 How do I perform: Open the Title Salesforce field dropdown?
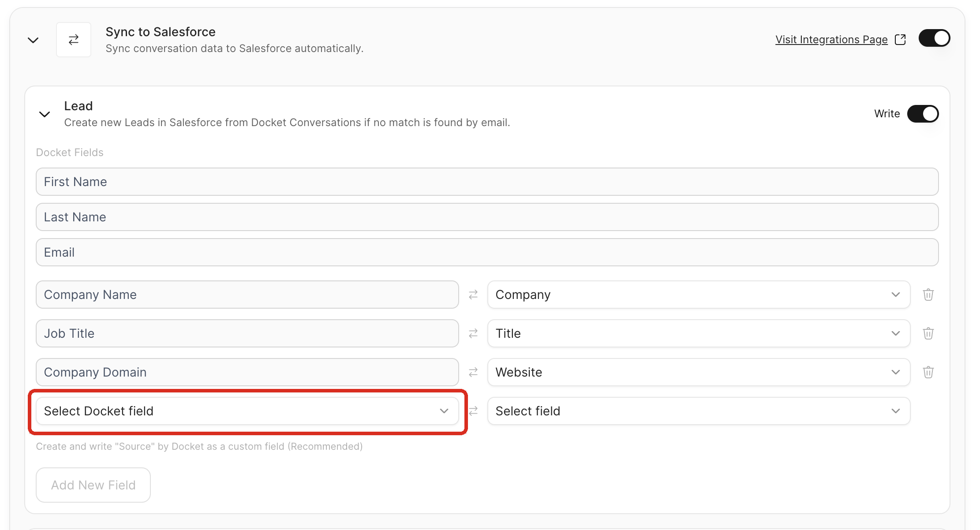pyautogui.click(x=699, y=333)
